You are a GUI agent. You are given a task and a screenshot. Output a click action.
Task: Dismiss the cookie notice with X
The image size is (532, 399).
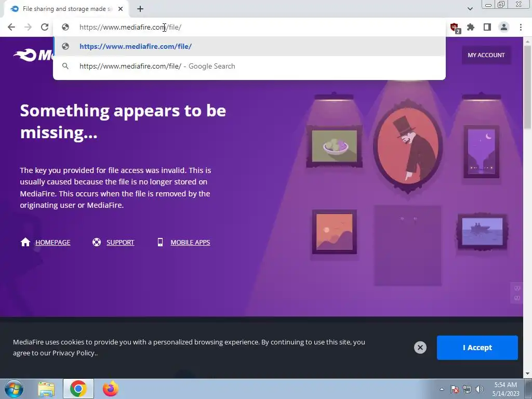click(420, 348)
